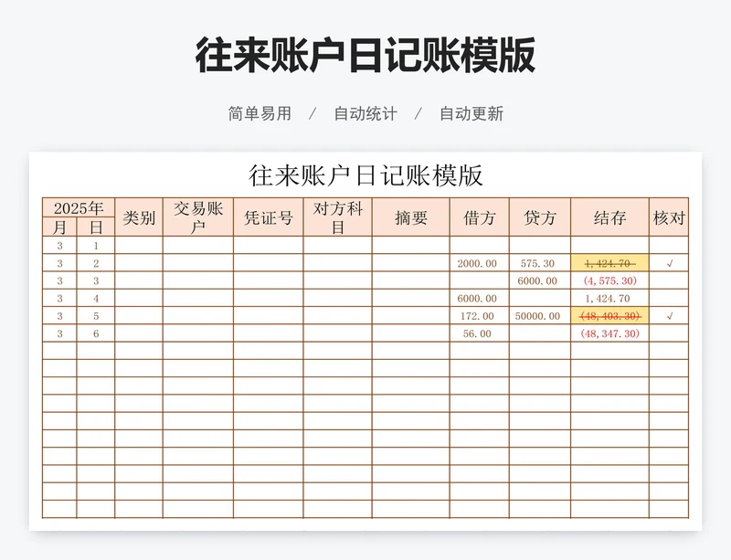Select the 类别 column header
731x560 pixels.
pyautogui.click(x=139, y=217)
